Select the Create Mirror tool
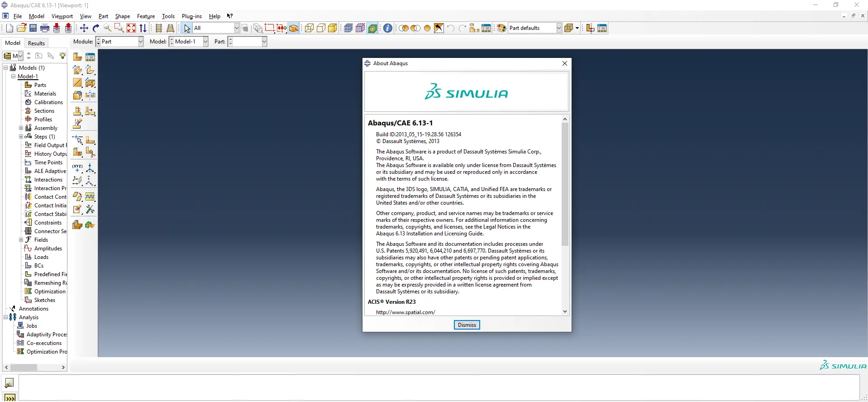868x402 pixels. [90, 95]
